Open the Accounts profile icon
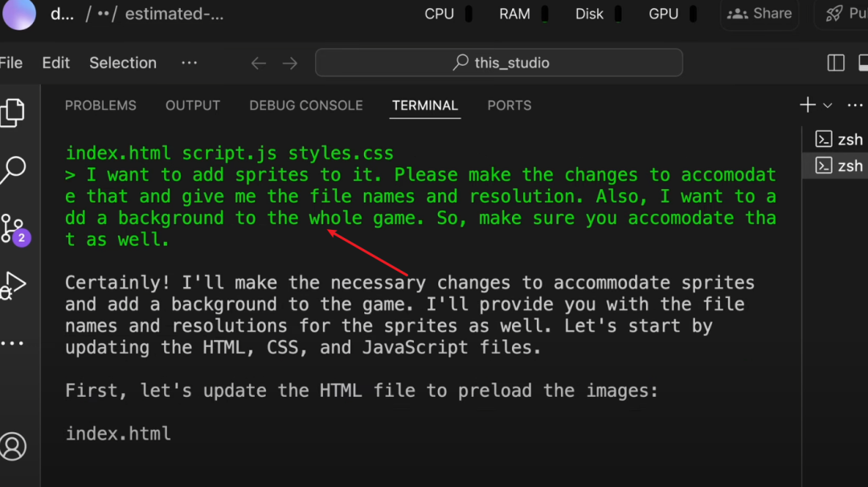Screen dimensions: 868x487 [x=13, y=446]
